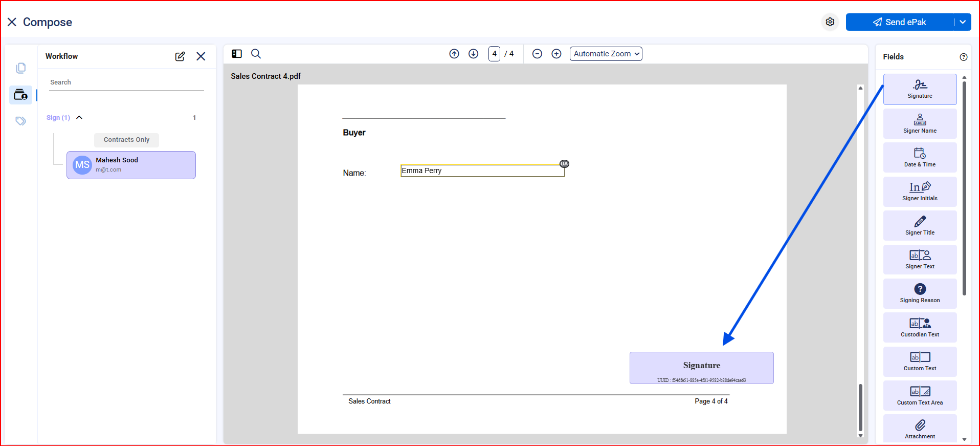980x446 pixels.
Task: Expand Send ePak options arrow
Action: 963,22
